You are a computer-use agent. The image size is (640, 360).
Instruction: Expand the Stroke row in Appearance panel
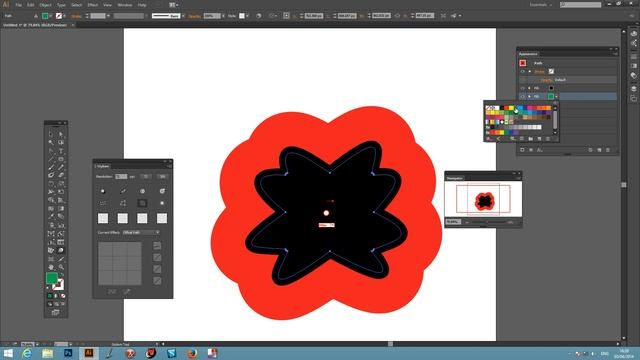(x=529, y=71)
